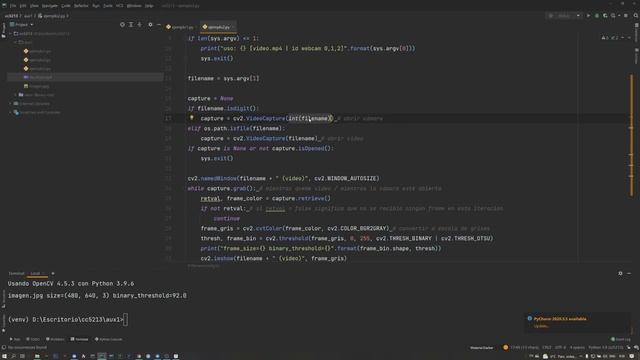Screen dimensions: 640x360
Task: Click the Run with Coverage icon
Action: coord(605,16)
